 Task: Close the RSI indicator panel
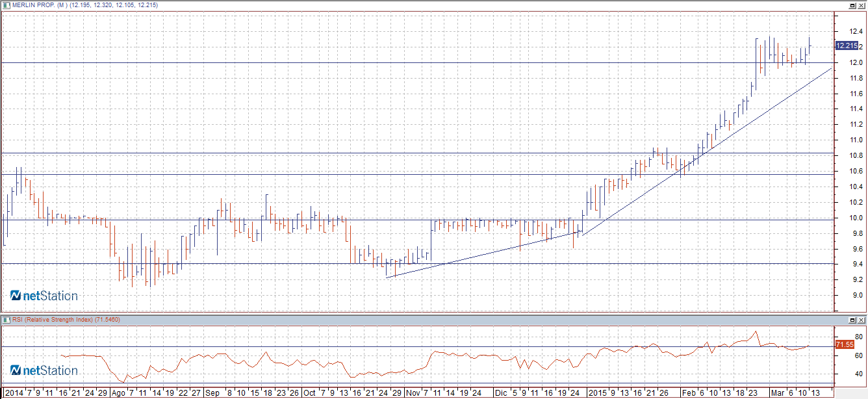[862, 320]
